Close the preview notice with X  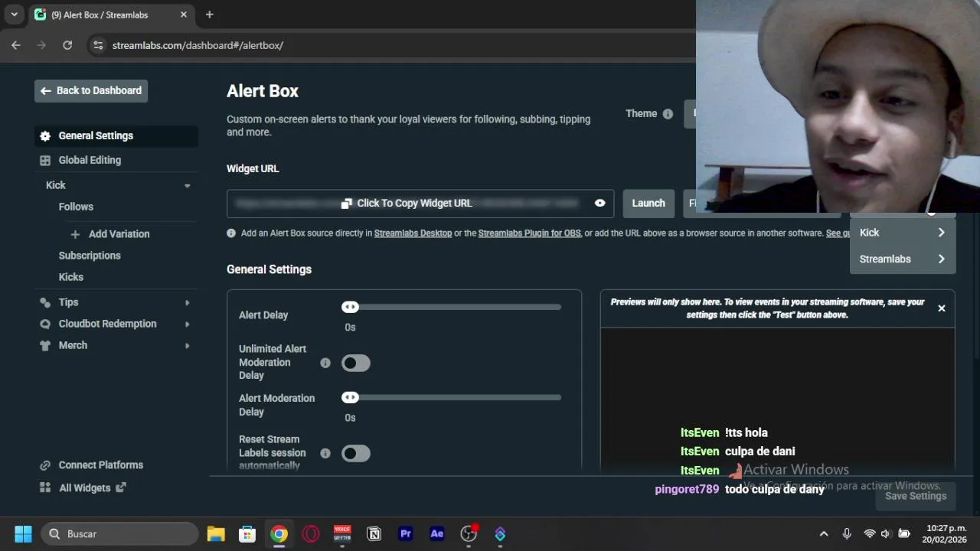942,308
